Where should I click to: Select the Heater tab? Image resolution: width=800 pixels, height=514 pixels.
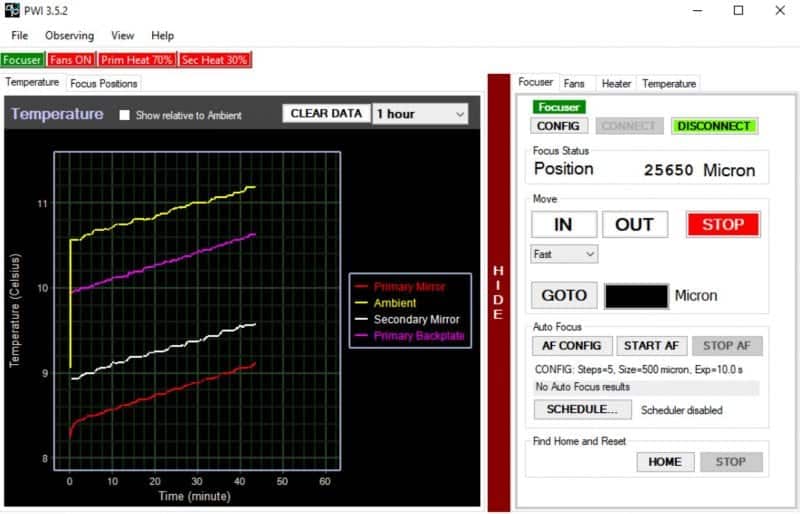coord(616,83)
